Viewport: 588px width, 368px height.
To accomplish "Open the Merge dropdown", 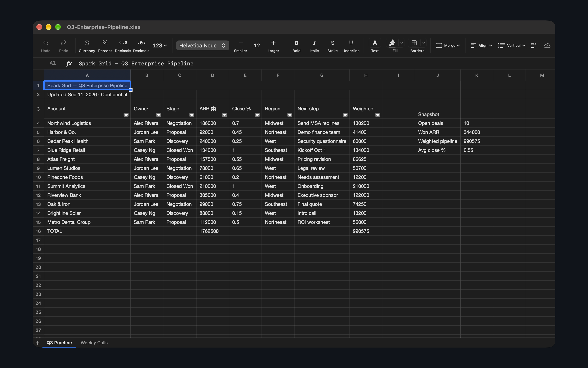I will coord(448,46).
